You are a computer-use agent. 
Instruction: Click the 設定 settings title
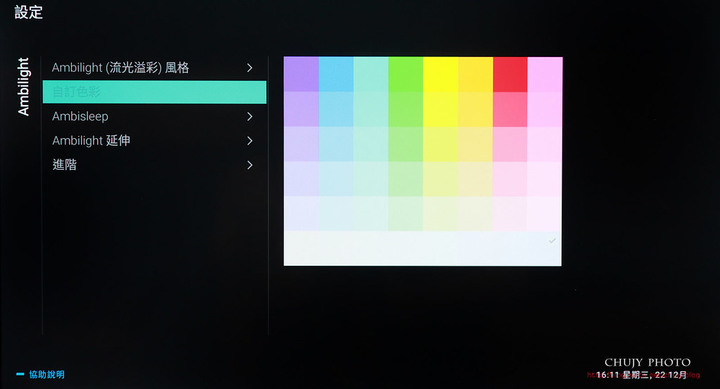[x=28, y=12]
